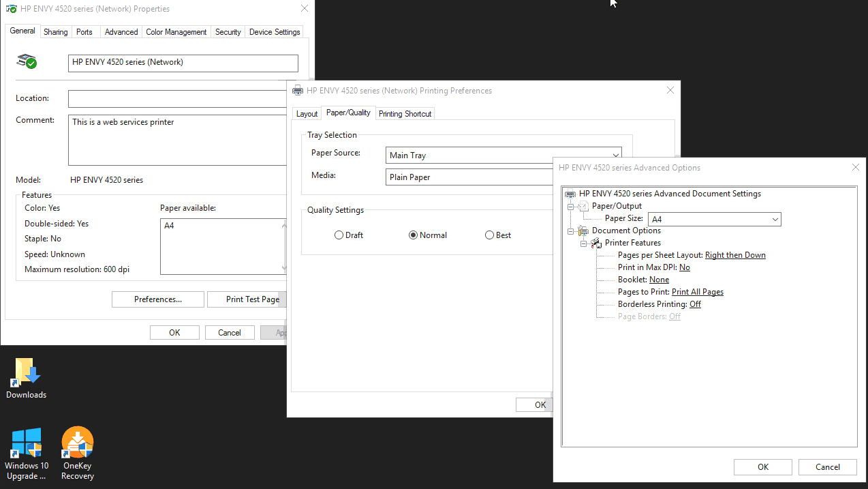Select A4 in the Paper available list

169,226
